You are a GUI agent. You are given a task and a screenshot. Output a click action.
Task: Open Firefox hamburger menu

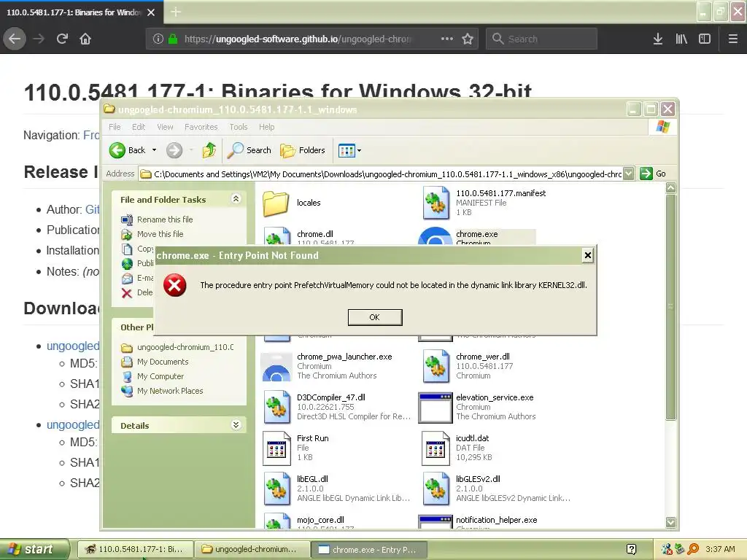(733, 39)
